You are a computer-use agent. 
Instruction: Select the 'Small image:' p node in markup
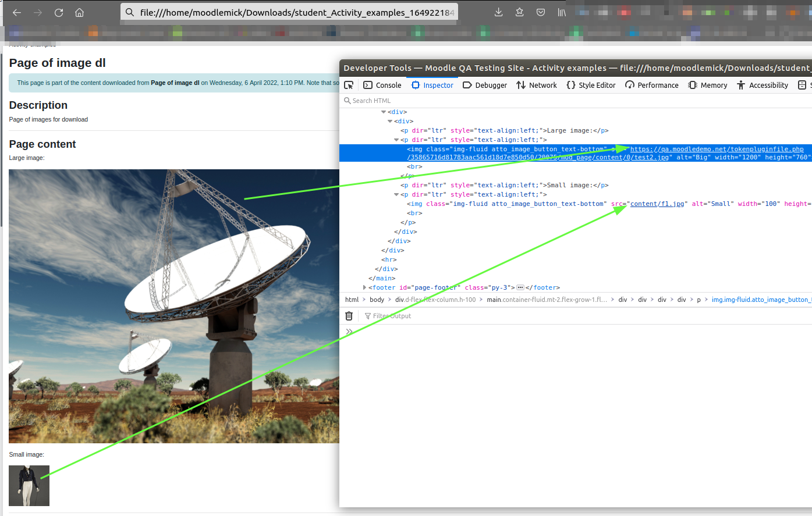[504, 185]
